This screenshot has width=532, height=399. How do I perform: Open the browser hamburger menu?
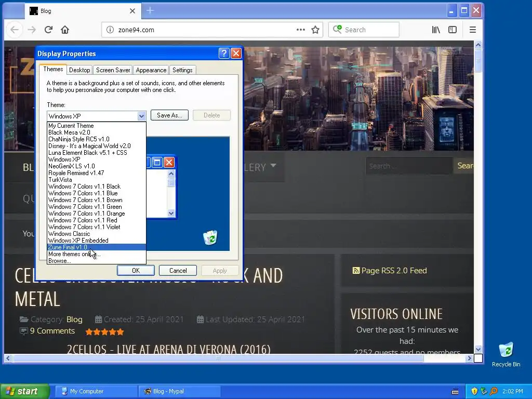pos(473,30)
